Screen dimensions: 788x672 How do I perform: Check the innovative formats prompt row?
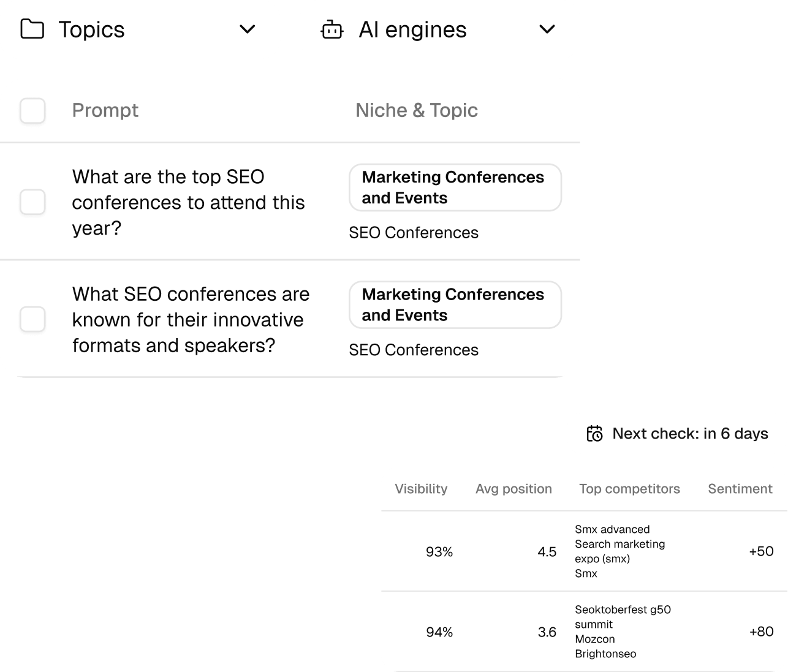[x=32, y=319]
